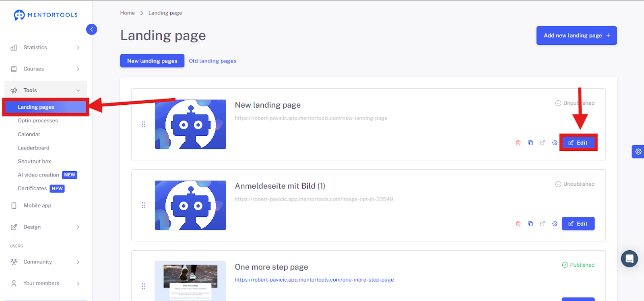Click Unpublished status of Anmeldeseite mit Bild (1)
This screenshot has width=644, height=301.
click(575, 184)
